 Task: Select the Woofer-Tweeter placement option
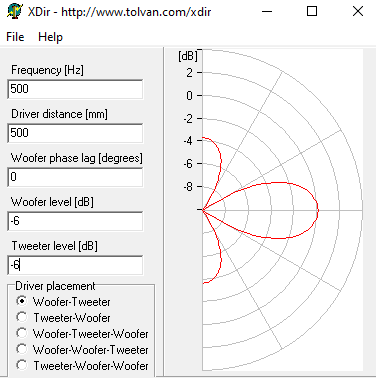pos(63,302)
